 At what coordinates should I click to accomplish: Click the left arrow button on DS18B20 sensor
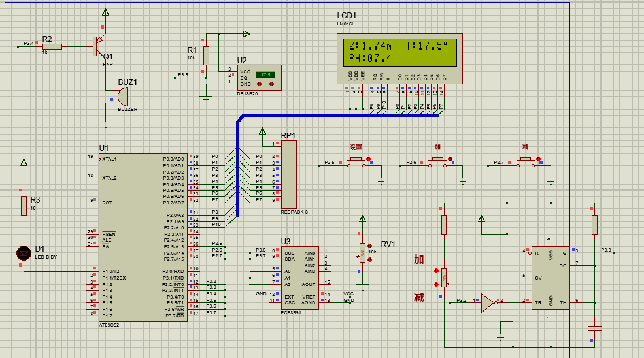[x=258, y=84]
